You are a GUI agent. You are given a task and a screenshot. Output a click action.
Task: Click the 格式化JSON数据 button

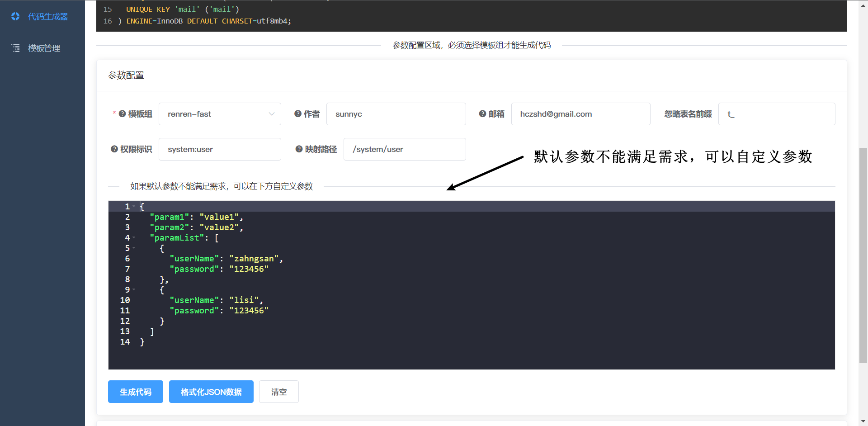coord(211,392)
